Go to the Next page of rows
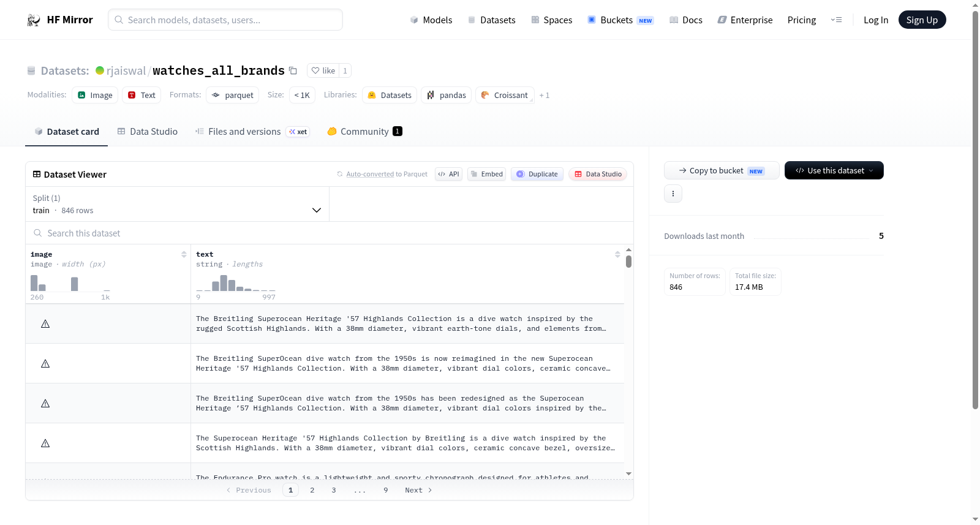This screenshot has width=980, height=525. tap(418, 490)
